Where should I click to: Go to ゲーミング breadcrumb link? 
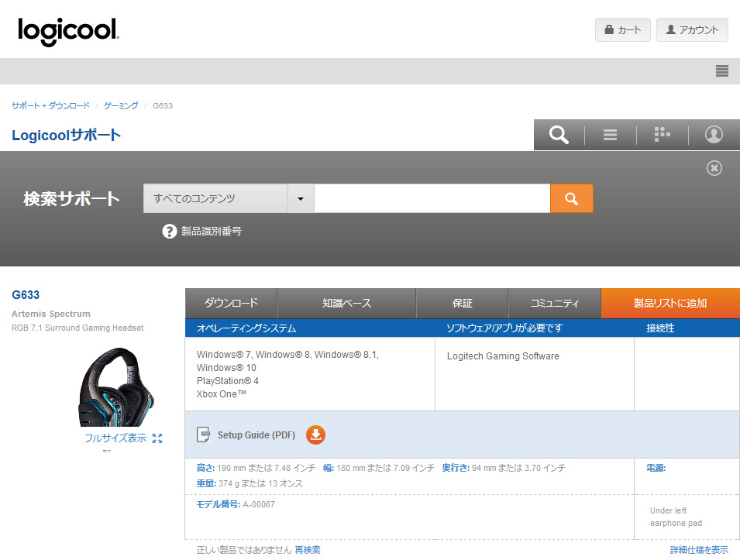click(x=121, y=105)
